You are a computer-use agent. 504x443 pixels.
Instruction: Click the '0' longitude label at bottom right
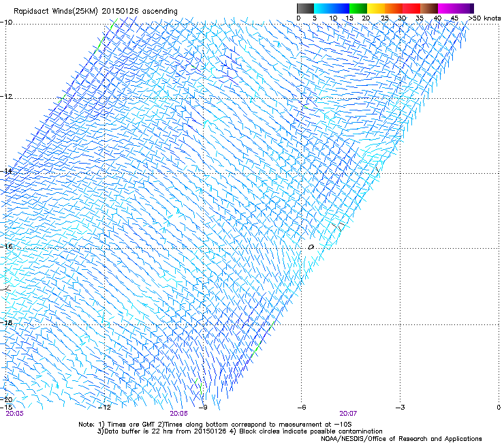pos(499,408)
